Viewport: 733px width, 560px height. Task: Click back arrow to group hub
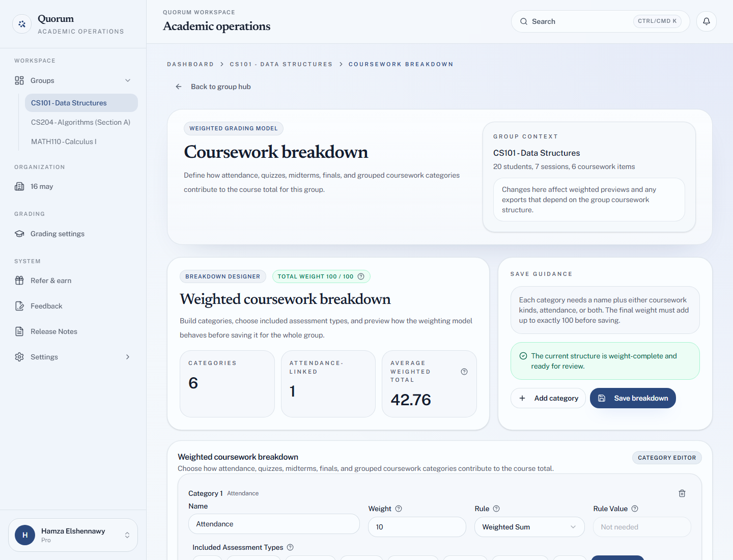click(179, 87)
